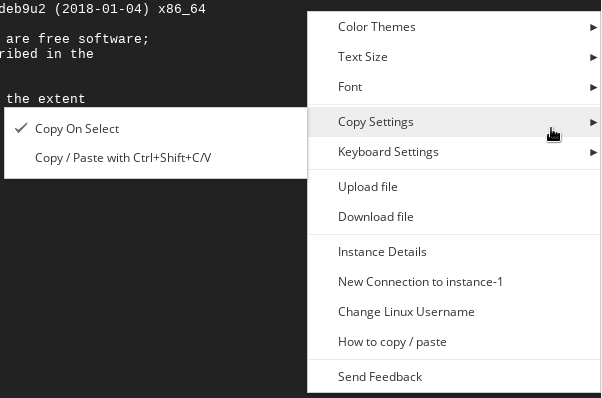
Task: Toggle the Copy On Select option
Action: click(155, 129)
